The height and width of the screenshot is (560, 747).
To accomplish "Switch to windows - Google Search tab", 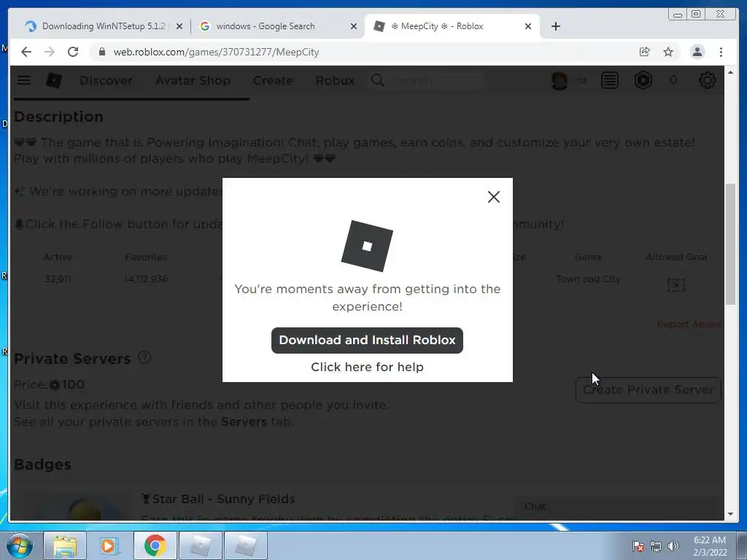I will click(x=266, y=26).
